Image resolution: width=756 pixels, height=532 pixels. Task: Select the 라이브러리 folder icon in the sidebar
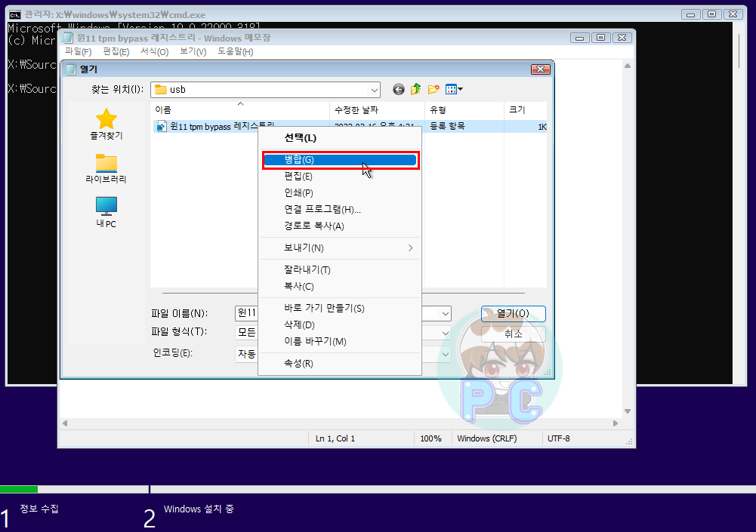tap(106, 163)
